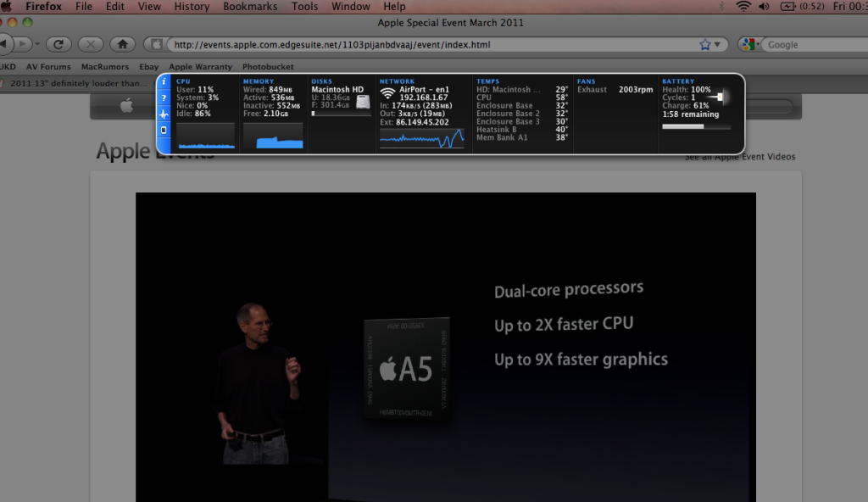
Task: Click the iStat small square icon
Action: pos(164,131)
